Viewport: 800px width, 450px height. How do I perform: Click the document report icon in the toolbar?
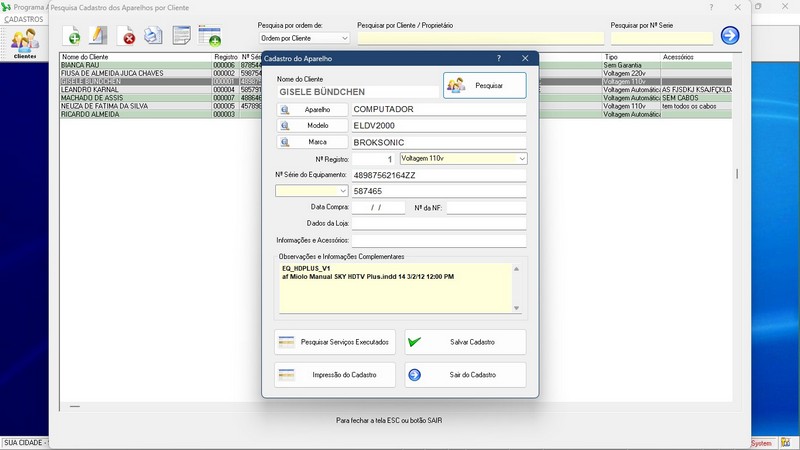tap(181, 36)
